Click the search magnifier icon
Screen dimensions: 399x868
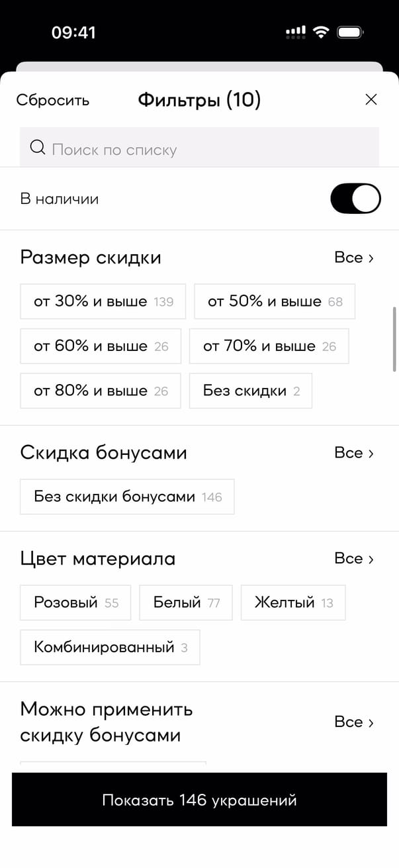pyautogui.click(x=38, y=148)
